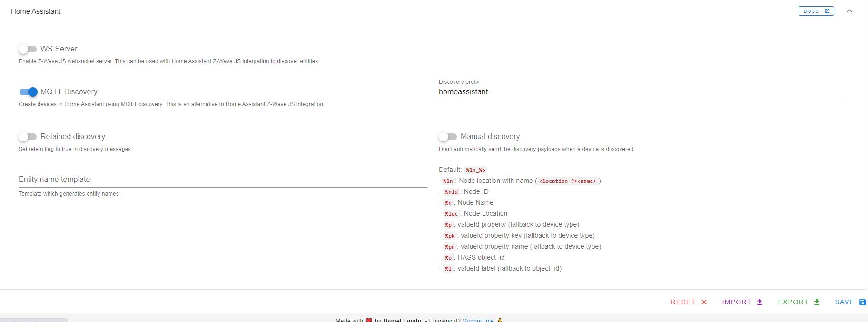
Task: Click the RESET button
Action: (689, 302)
